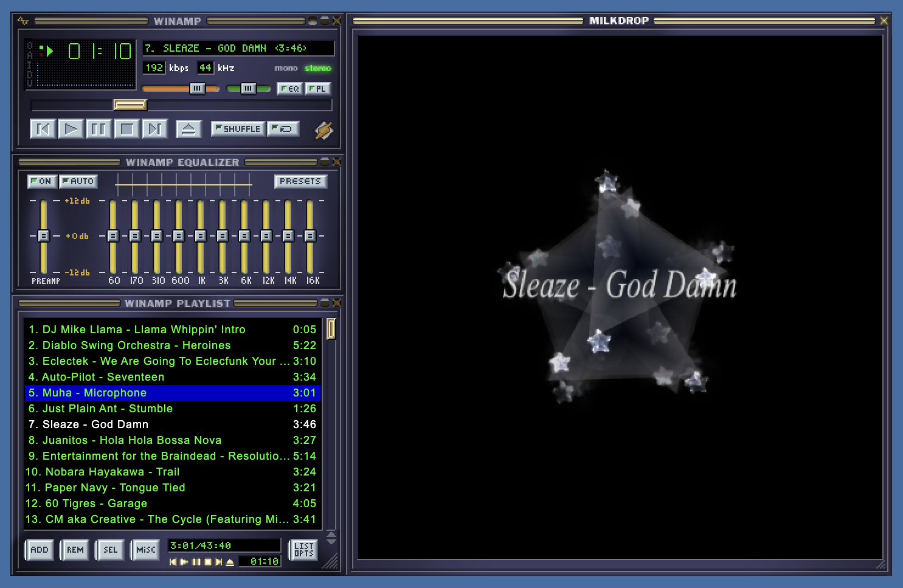Open the equalizer PRESETS menu
This screenshot has width=903, height=588.
[300, 181]
